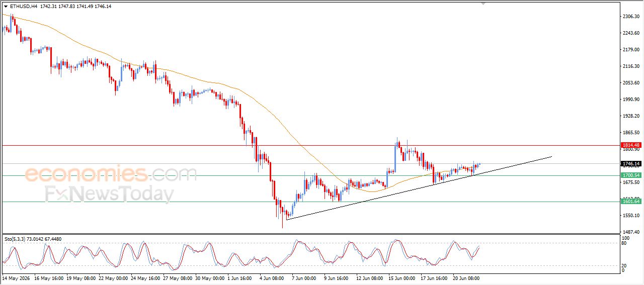Image resolution: width=644 pixels, height=285 pixels.
Task: Click the 4 Jun 08:00 time label
Action: click(x=272, y=277)
